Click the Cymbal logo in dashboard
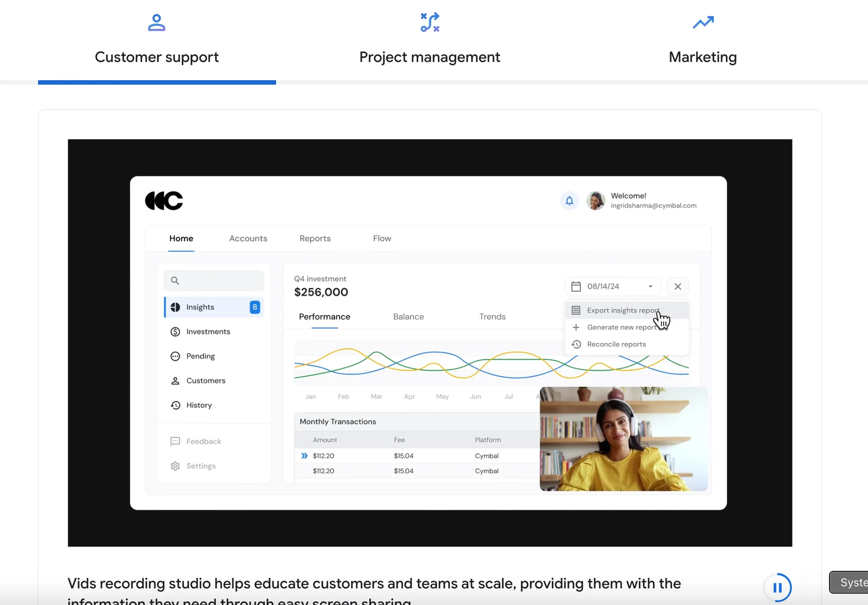 (x=164, y=201)
